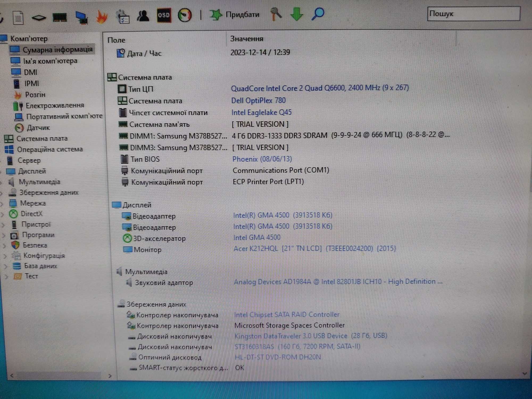Open the HL-DT-ST DVD-ROM DH20N link
532x399 pixels.
click(278, 357)
